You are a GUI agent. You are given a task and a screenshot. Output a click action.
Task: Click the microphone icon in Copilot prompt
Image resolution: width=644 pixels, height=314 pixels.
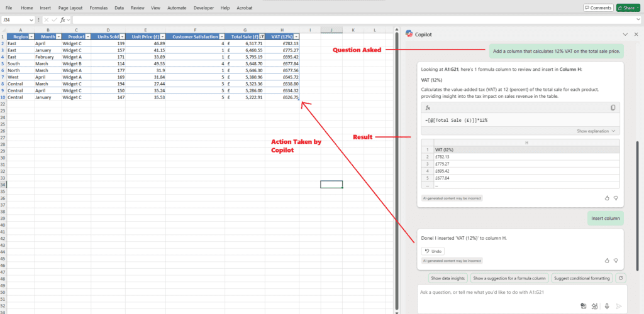(607, 306)
